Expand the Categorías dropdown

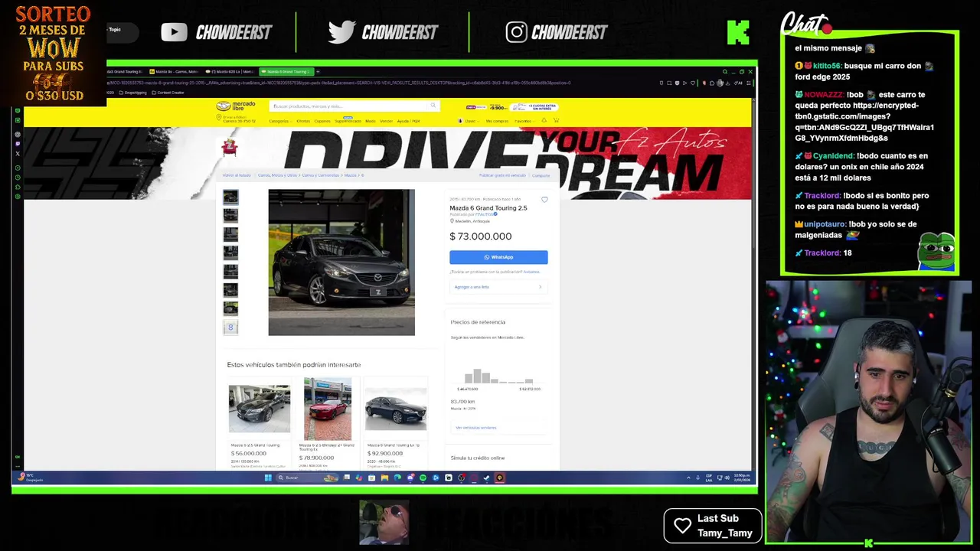point(279,121)
